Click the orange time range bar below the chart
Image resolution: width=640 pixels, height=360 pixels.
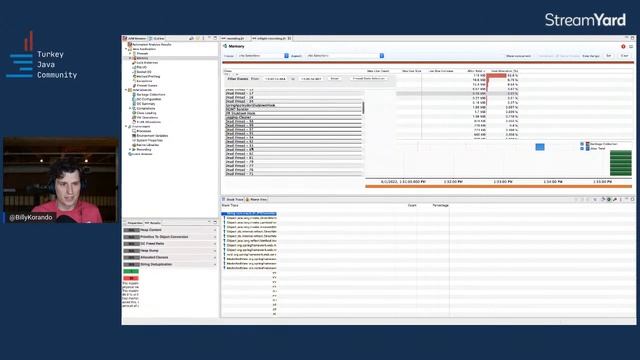point(498,187)
